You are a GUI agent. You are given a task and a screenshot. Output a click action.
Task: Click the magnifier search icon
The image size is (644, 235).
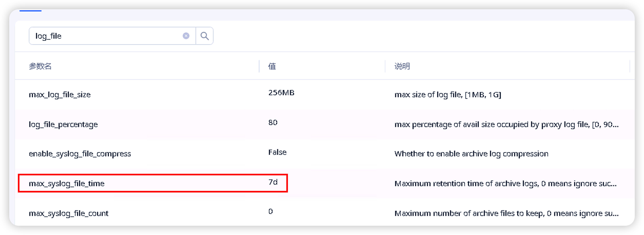(204, 36)
